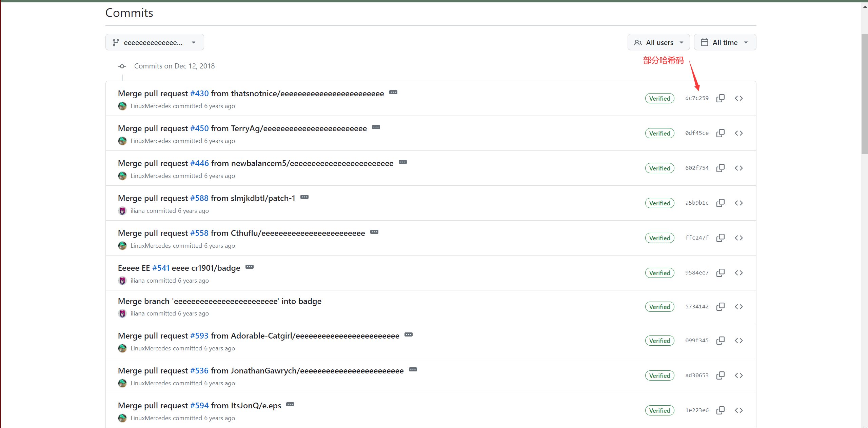The image size is (868, 428).
Task: Copy full SHA for commit 099f345
Action: click(720, 341)
